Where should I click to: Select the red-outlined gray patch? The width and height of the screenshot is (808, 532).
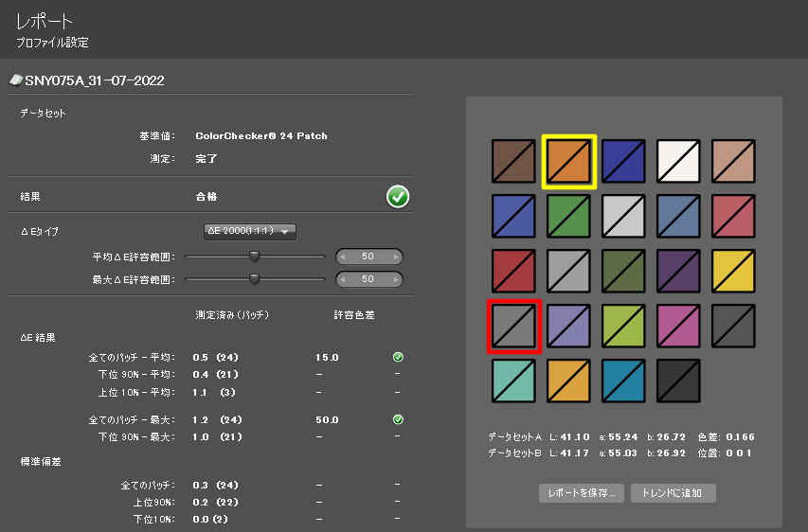pyautogui.click(x=513, y=326)
